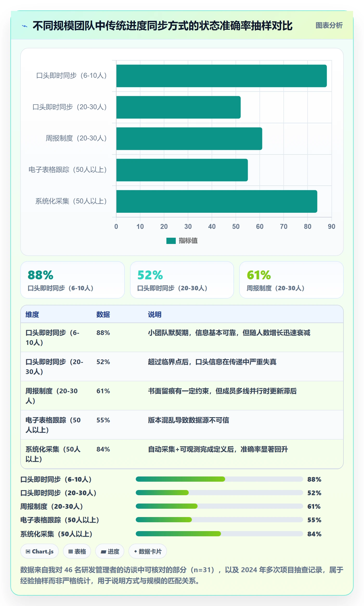Click the 指标值 legend text
The width and height of the screenshot is (364, 606).
pyautogui.click(x=188, y=241)
